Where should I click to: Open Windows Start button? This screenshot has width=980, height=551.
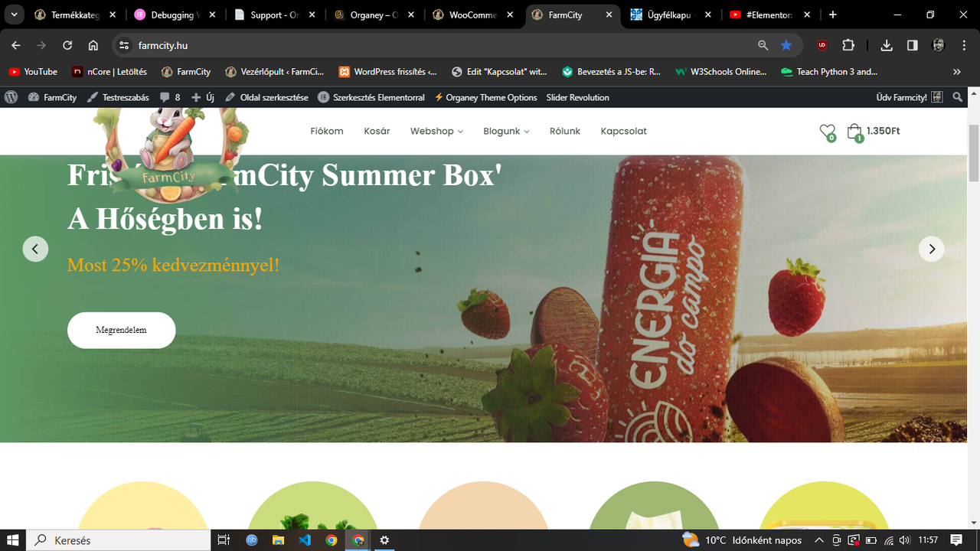pos(13,540)
